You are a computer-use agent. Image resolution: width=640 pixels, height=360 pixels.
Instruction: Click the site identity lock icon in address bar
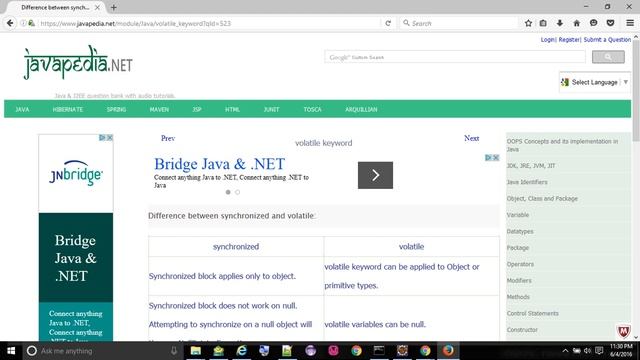pos(31,23)
